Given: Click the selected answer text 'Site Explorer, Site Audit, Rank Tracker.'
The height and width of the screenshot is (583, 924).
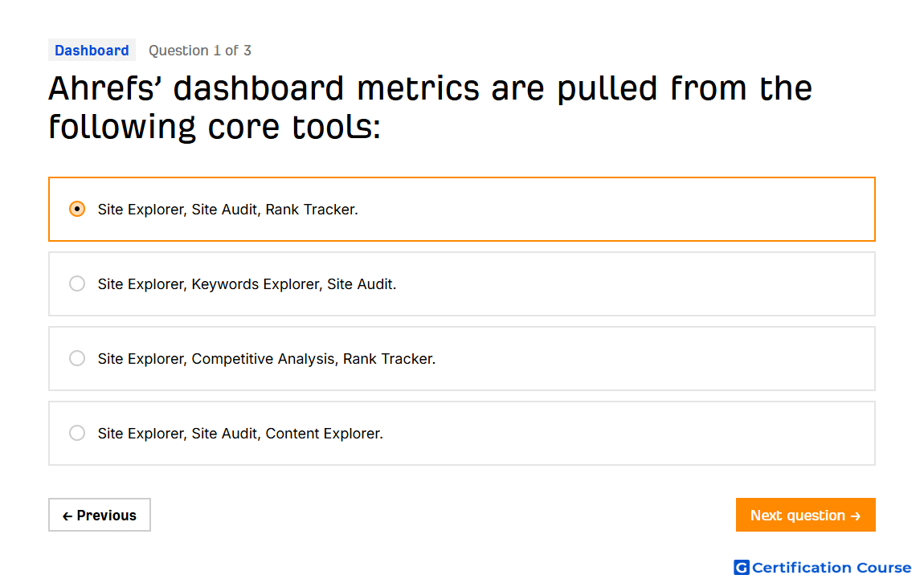Looking at the screenshot, I should 228,210.
